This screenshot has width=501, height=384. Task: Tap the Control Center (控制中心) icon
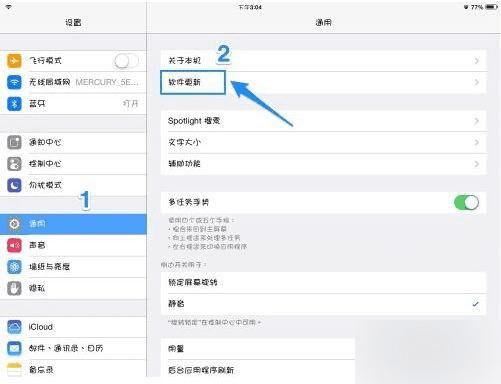(x=14, y=164)
